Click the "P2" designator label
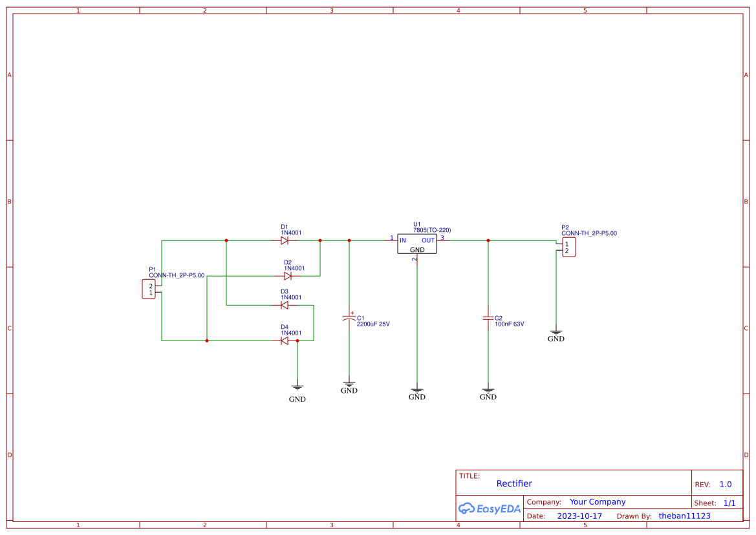Image resolution: width=756 pixels, height=535 pixels. pyautogui.click(x=565, y=227)
